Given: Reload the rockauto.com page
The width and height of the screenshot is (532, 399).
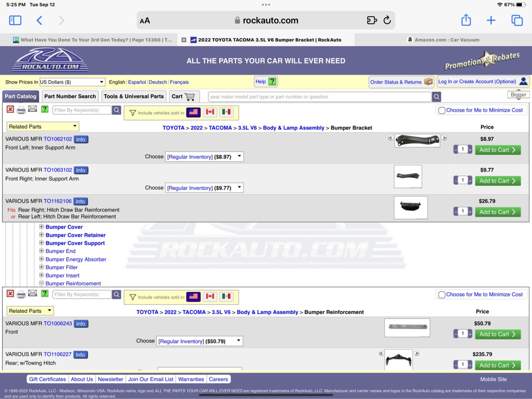Looking at the screenshot, I should [x=387, y=20].
